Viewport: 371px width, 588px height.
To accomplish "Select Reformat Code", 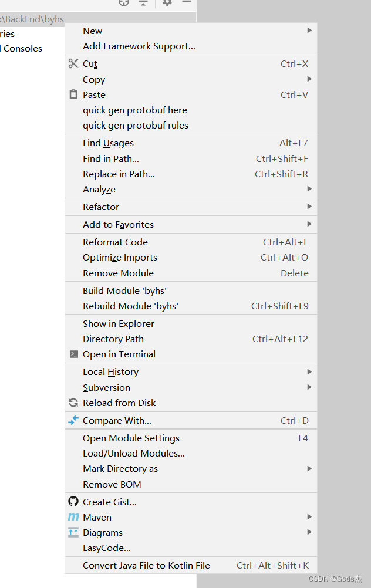I will point(191,242).
